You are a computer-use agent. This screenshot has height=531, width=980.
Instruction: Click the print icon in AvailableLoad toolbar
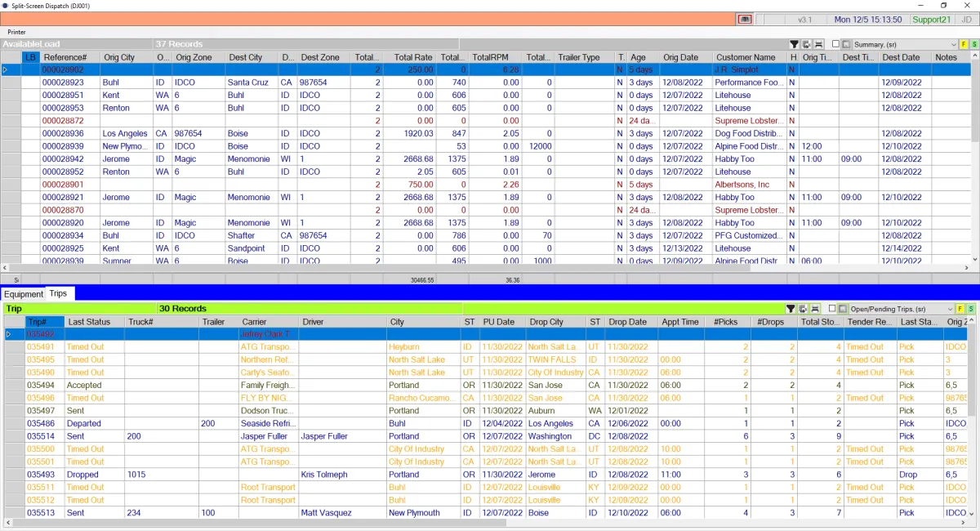(x=817, y=44)
